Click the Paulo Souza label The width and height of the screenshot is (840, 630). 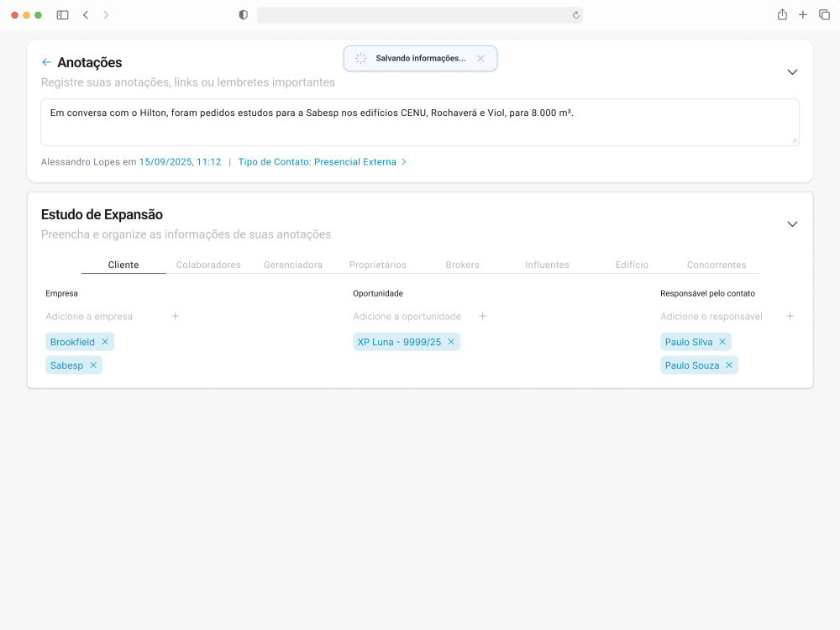pyautogui.click(x=691, y=365)
